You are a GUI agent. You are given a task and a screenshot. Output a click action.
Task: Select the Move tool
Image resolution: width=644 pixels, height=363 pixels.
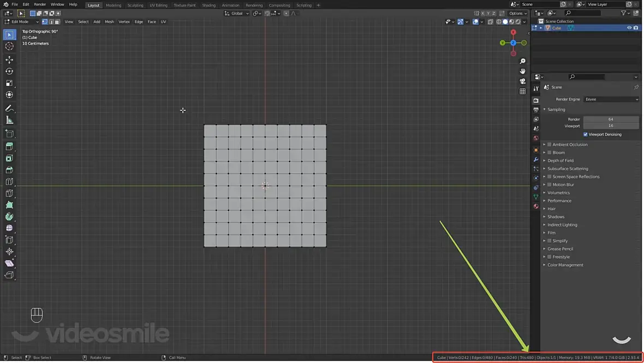[x=9, y=59]
